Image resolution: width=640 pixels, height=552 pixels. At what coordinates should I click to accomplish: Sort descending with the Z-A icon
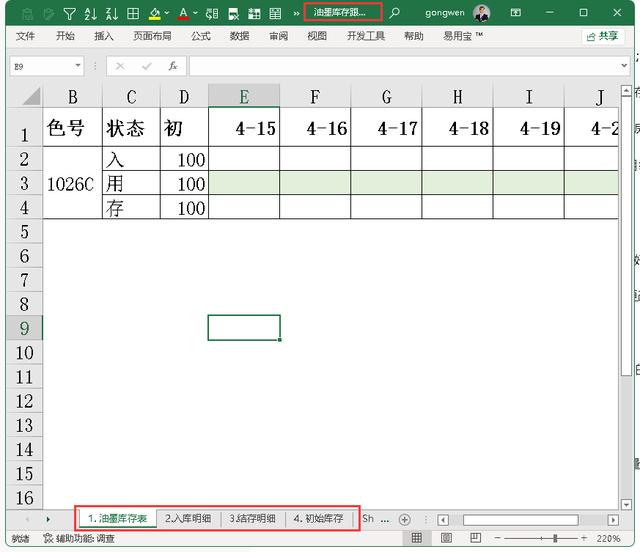click(111, 14)
